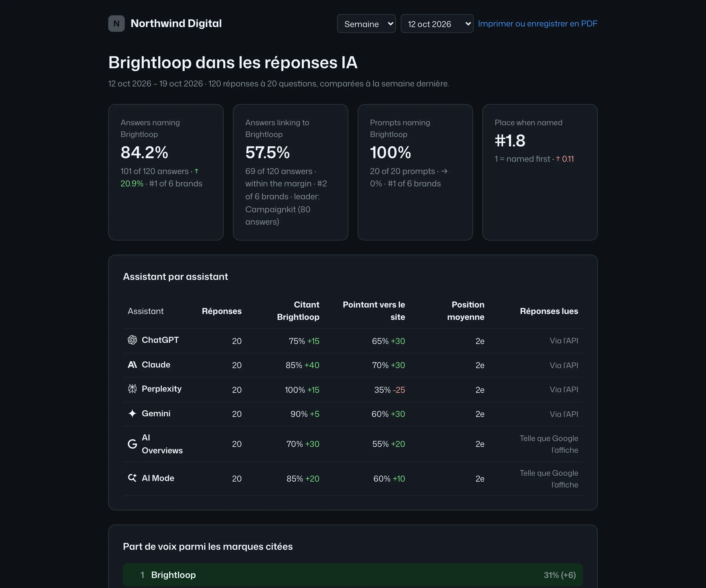
Task: Click the Réponses column header
Action: (222, 311)
